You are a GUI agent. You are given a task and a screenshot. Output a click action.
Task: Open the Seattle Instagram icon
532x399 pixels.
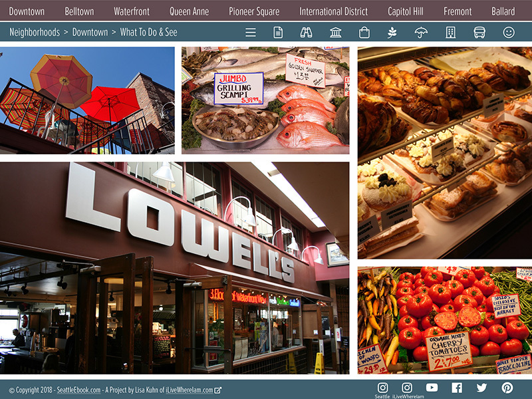(383, 388)
